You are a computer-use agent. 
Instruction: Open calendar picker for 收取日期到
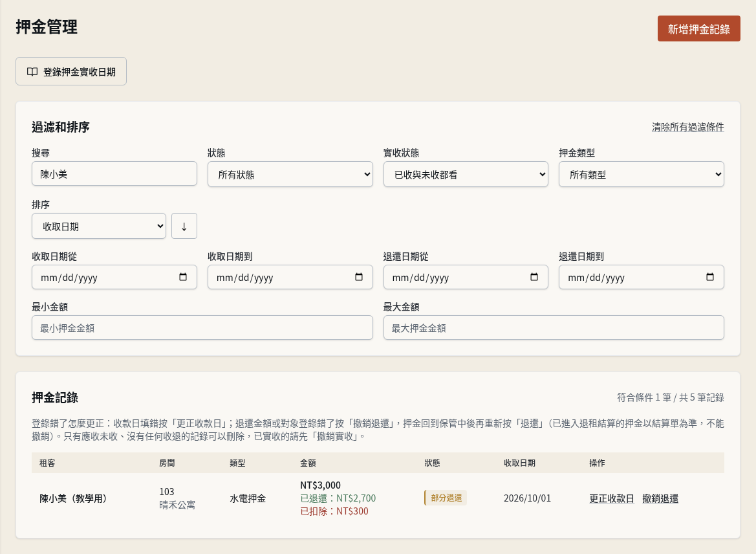[359, 277]
